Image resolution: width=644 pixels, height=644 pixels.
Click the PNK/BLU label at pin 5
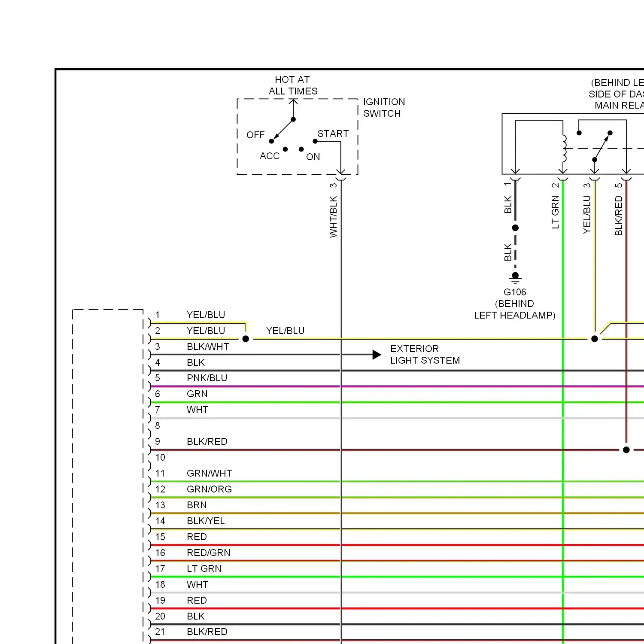pyautogui.click(x=207, y=378)
